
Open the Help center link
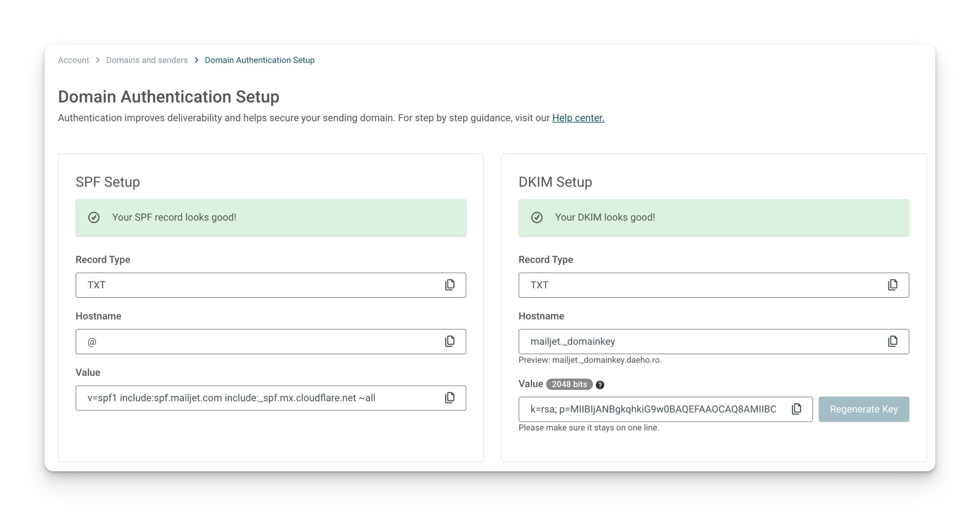[578, 118]
